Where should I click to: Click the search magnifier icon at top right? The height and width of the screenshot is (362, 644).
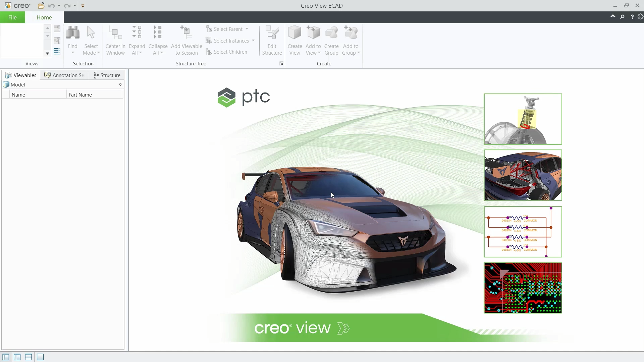point(622,17)
